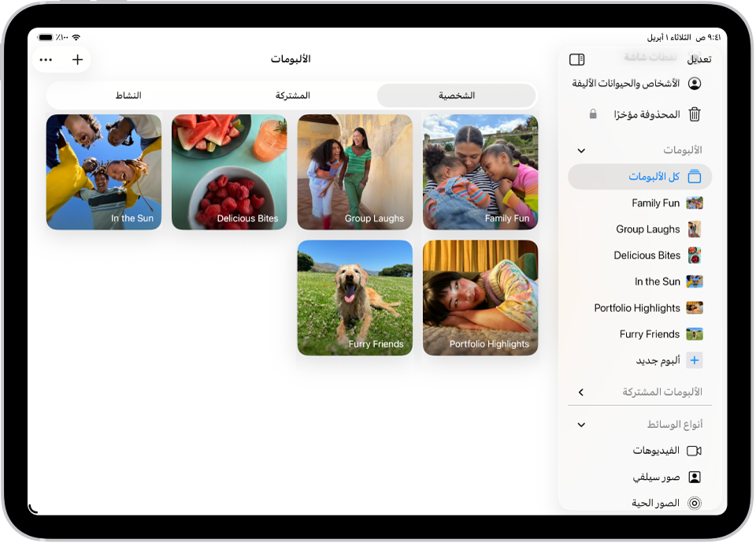
Task: Tap the plus icon near the top left
Action: coord(76,59)
